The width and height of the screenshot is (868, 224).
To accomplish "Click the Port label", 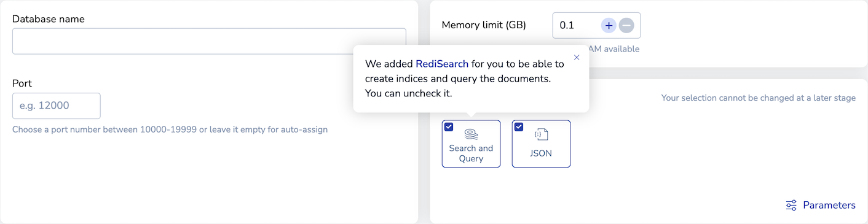I will [22, 83].
